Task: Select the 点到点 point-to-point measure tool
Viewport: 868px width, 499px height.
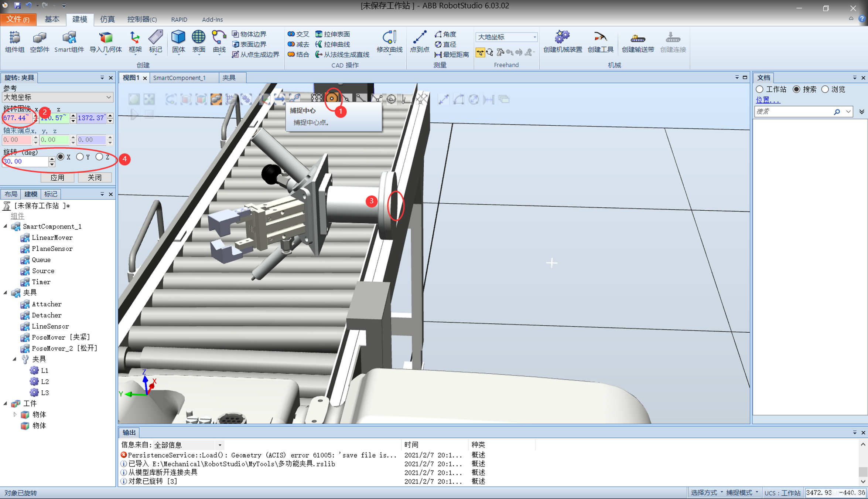Action: (419, 37)
